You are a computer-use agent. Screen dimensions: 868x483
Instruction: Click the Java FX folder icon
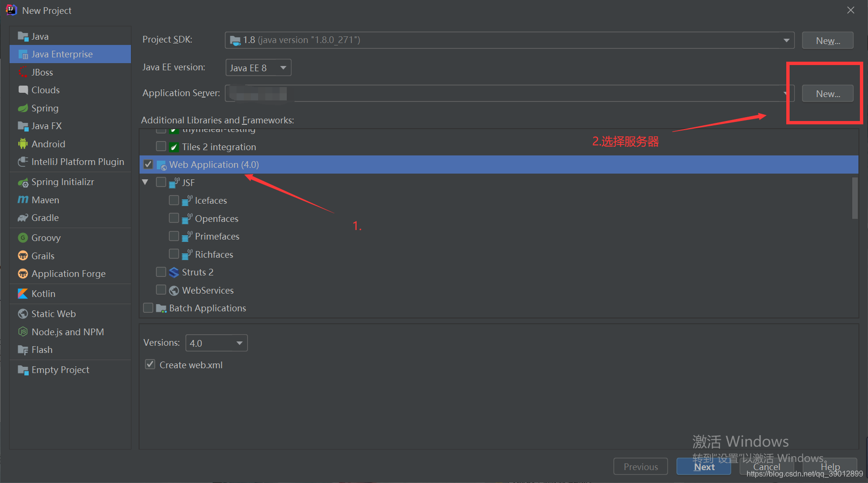click(x=23, y=126)
